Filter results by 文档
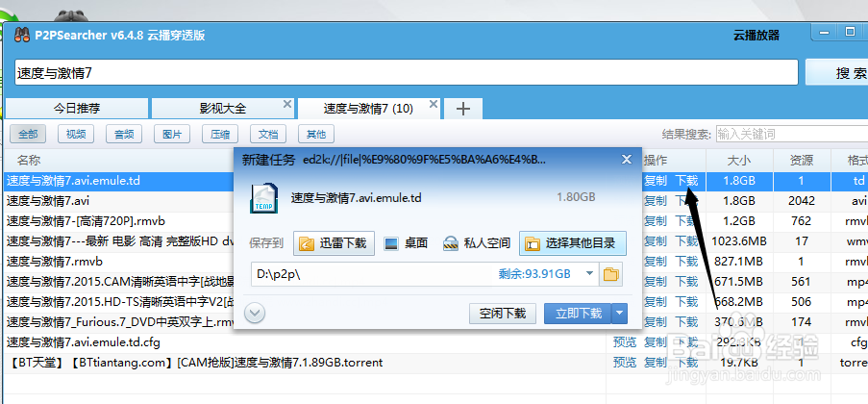This screenshot has height=404, width=868. point(268,134)
